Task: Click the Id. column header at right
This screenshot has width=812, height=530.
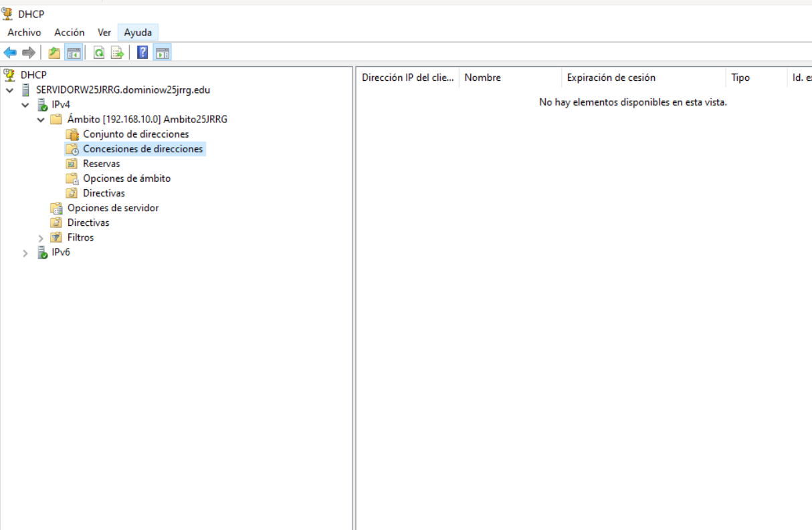Action: pos(800,78)
